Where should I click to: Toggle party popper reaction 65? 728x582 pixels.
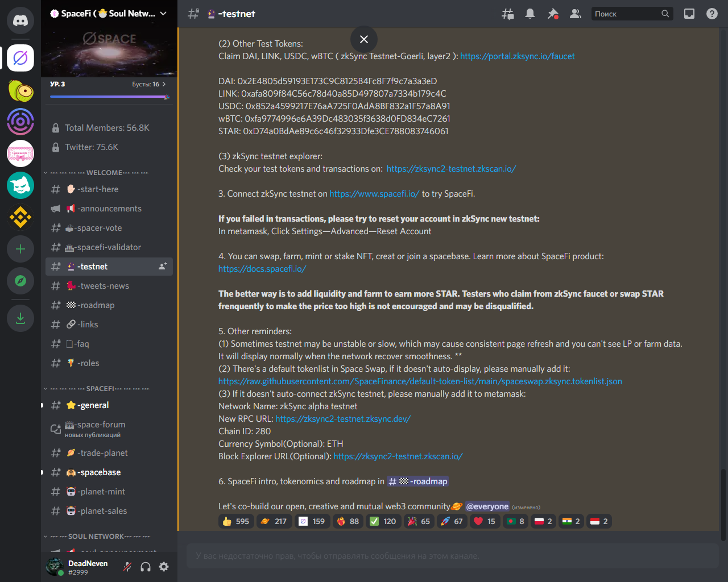(419, 521)
